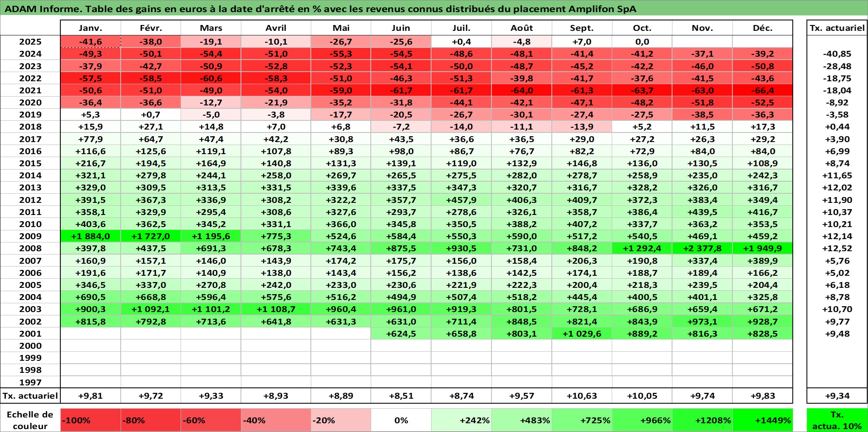
Task: Click cell +0,4 in 2025 row
Action: (x=461, y=42)
